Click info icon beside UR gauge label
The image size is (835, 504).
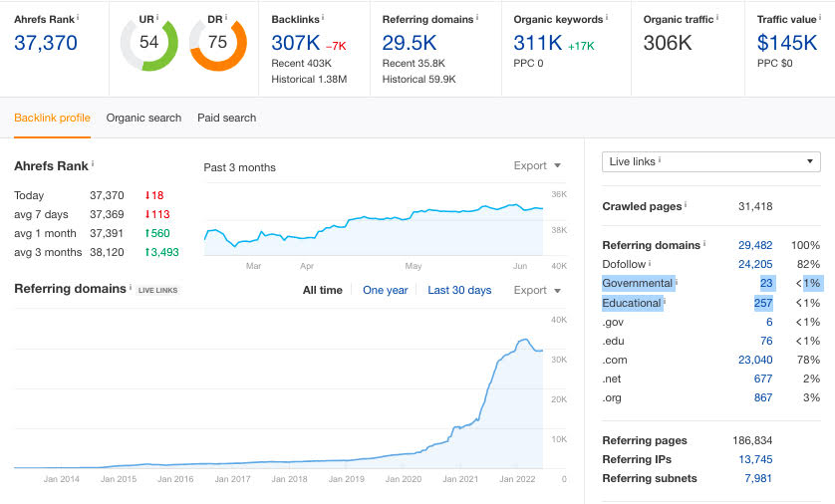coord(157,18)
